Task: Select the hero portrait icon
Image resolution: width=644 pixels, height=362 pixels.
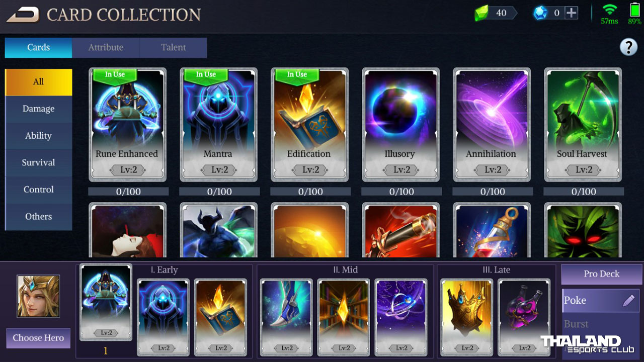Action: (x=38, y=296)
